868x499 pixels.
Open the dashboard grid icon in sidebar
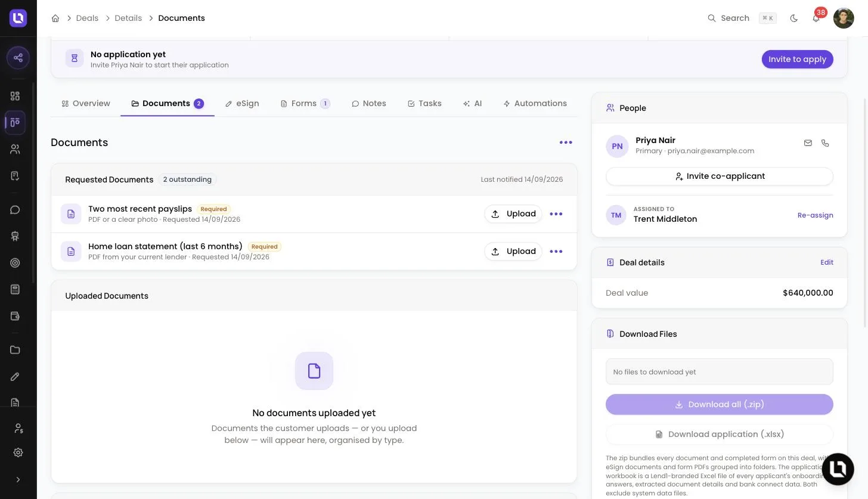coord(15,96)
